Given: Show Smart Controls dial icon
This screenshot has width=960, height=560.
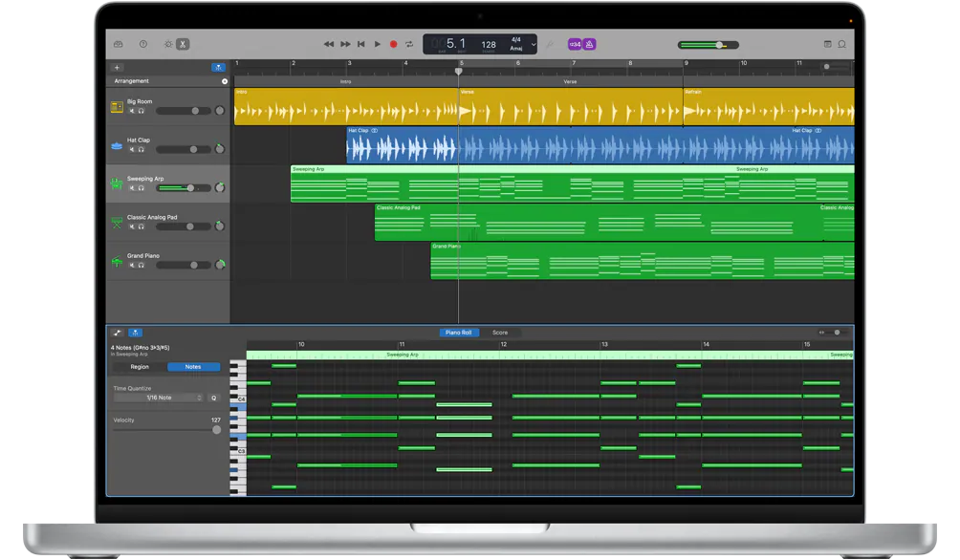Looking at the screenshot, I should click(x=167, y=44).
